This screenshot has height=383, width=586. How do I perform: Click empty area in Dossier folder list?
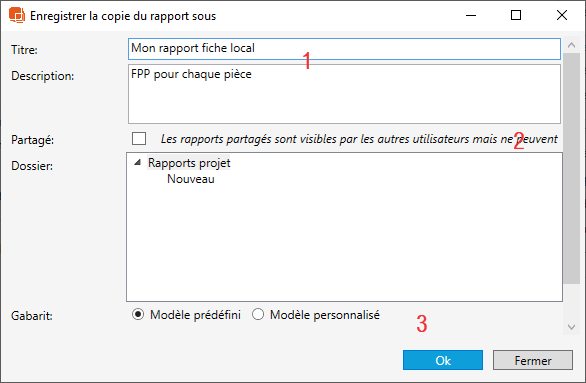pyautogui.click(x=344, y=243)
